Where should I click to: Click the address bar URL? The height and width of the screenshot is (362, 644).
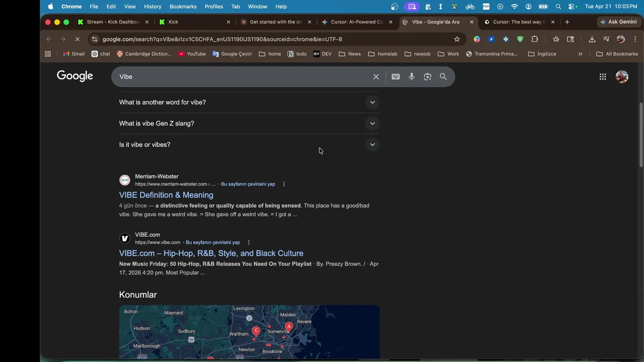(x=222, y=39)
